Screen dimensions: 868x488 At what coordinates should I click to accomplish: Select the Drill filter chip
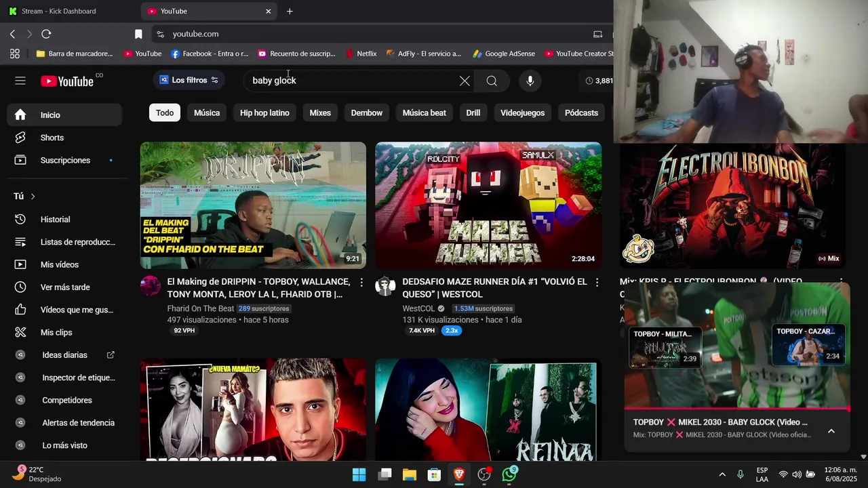473,113
